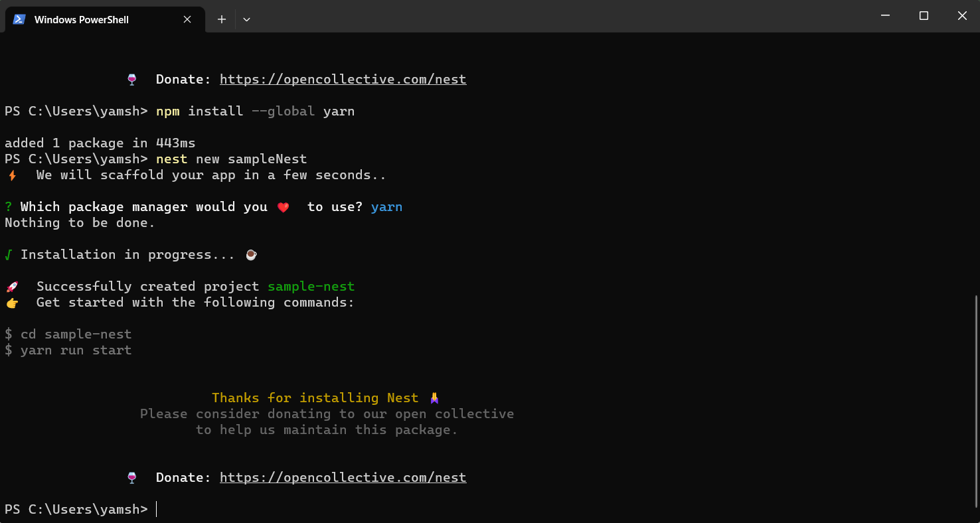Click the '$ cd sample-nest' command line

68,334
